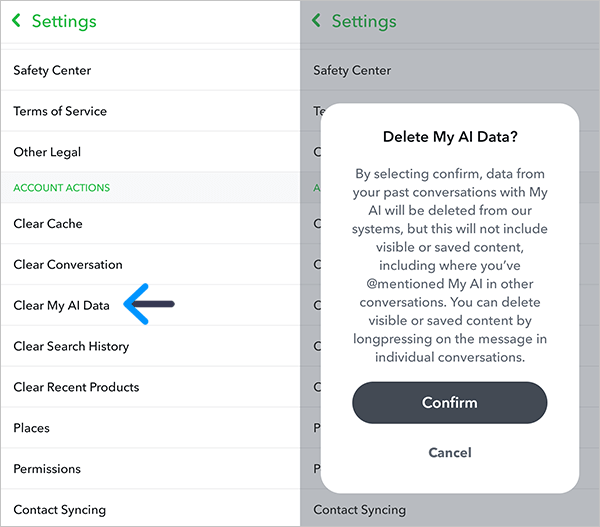The width and height of the screenshot is (600, 527).
Task: Click the dimmed Safety Center row behind the dialog
Action: click(x=352, y=71)
